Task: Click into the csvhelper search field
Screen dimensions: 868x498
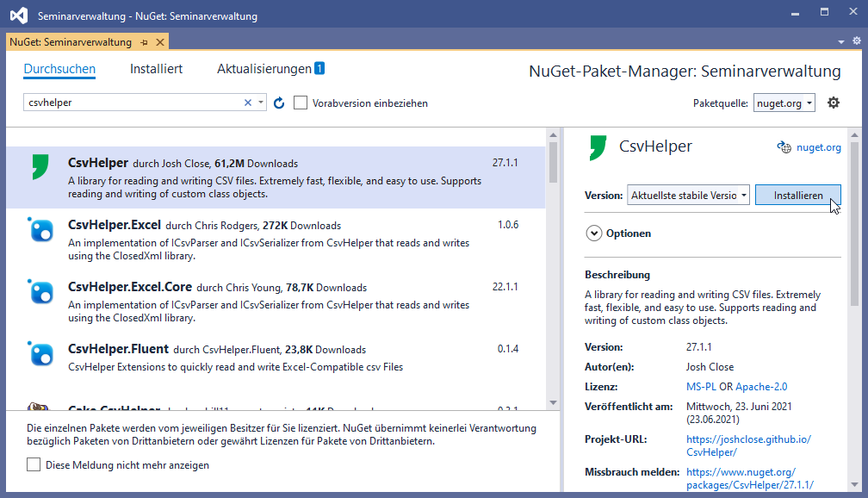Action: [x=129, y=103]
